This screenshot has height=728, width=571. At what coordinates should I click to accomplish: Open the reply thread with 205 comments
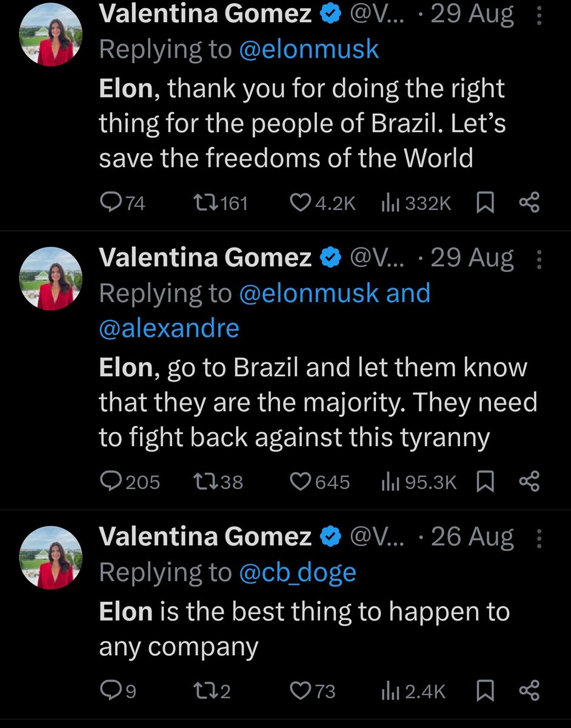[x=111, y=482]
